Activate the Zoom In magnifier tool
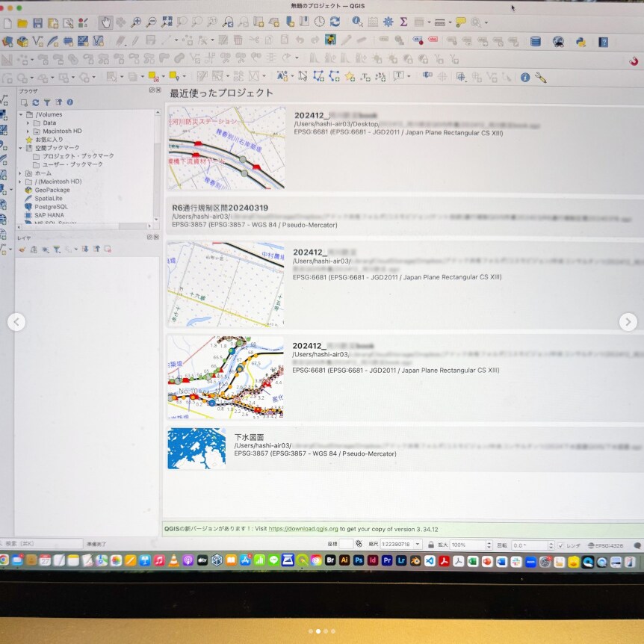Viewport: 644px width, 644px height. [x=136, y=22]
